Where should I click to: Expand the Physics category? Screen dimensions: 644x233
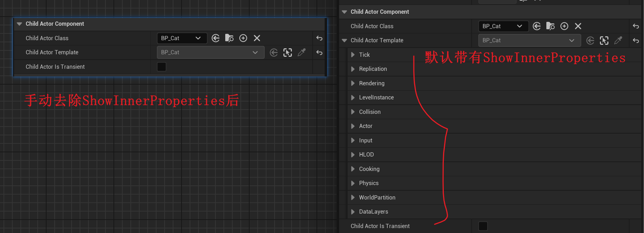(353, 183)
